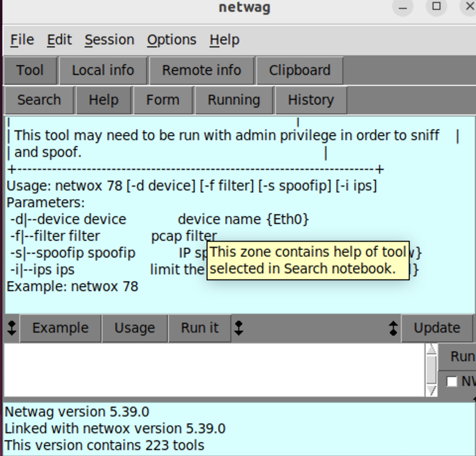Select the Form sub-tab

point(163,100)
